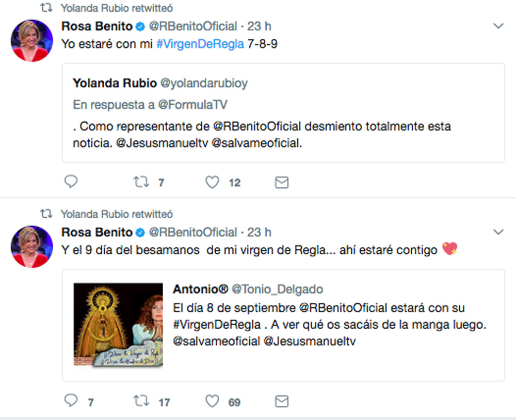Viewport: 516px width, 420px height.
Task: Go to Antonio® @Tonio_Delgado profile
Action: click(248, 289)
